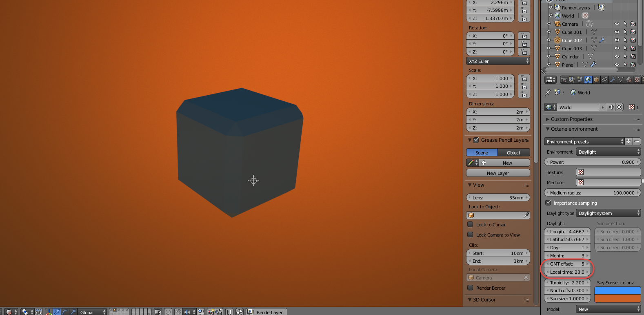Open the Environment presets dropdown

pos(584,141)
